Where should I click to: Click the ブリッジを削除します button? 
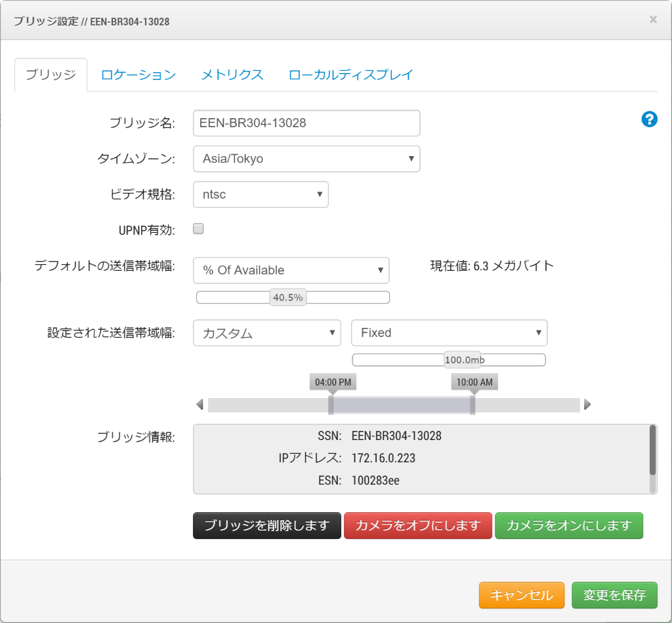266,525
